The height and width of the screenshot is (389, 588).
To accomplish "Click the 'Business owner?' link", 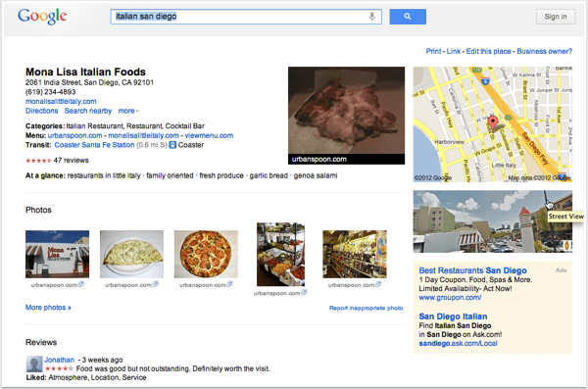I will click(x=545, y=51).
